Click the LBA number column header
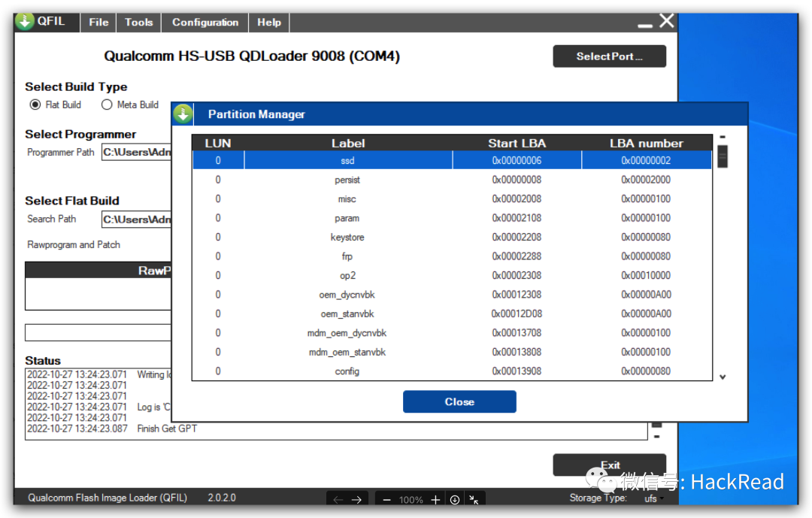 [647, 143]
